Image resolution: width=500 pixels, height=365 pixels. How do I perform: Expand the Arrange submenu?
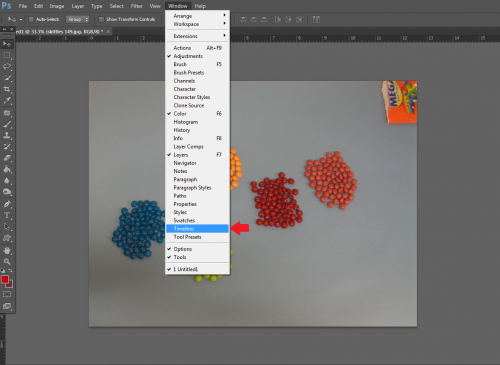click(x=197, y=16)
